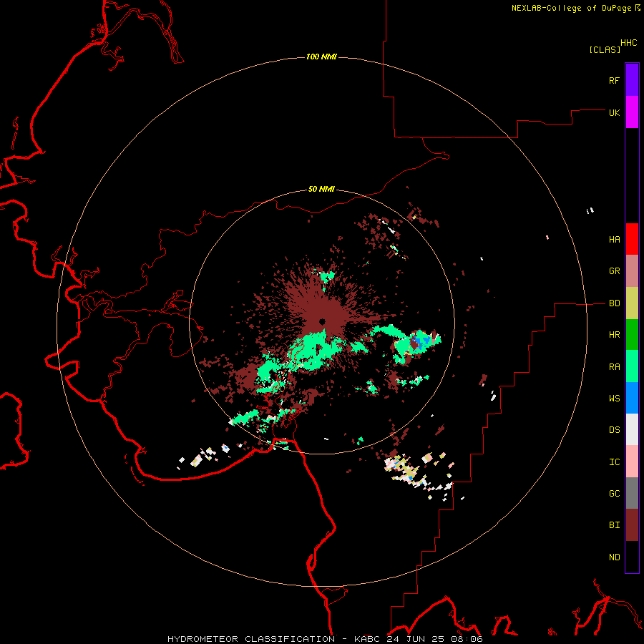Click the '50 NMI' range ring label

pyautogui.click(x=321, y=190)
